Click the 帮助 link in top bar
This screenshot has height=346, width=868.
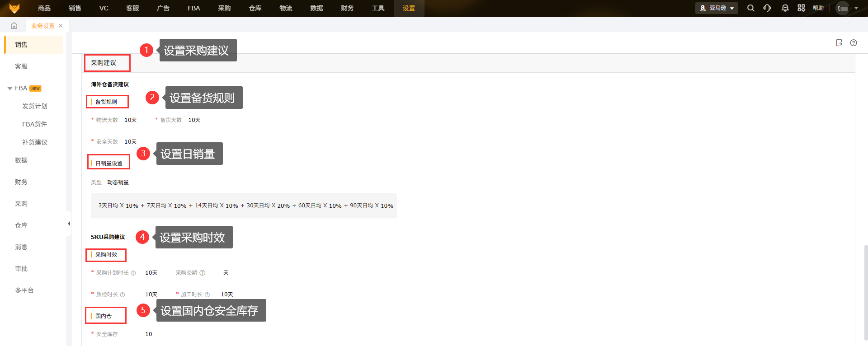(818, 8)
